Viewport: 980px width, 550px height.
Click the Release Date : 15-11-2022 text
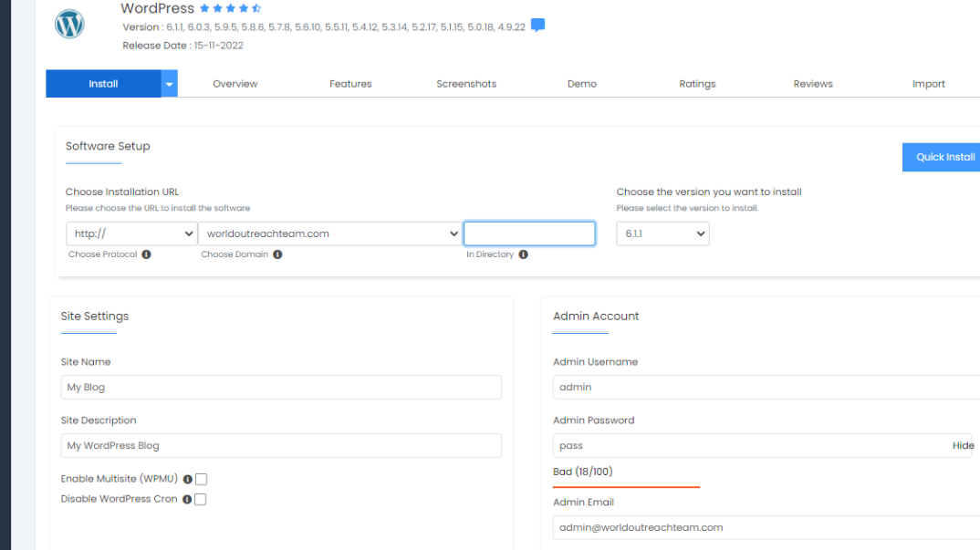tap(183, 46)
